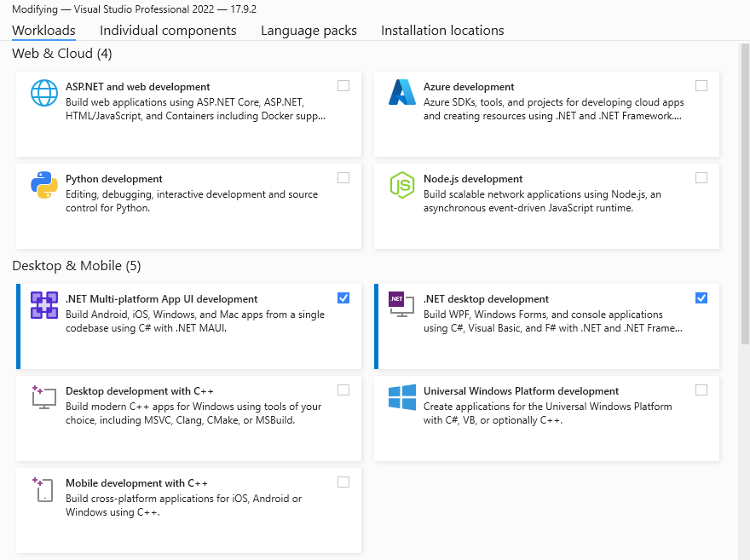The height and width of the screenshot is (560, 750).
Task: Click the Mobile development with C++ icon
Action: (x=43, y=488)
